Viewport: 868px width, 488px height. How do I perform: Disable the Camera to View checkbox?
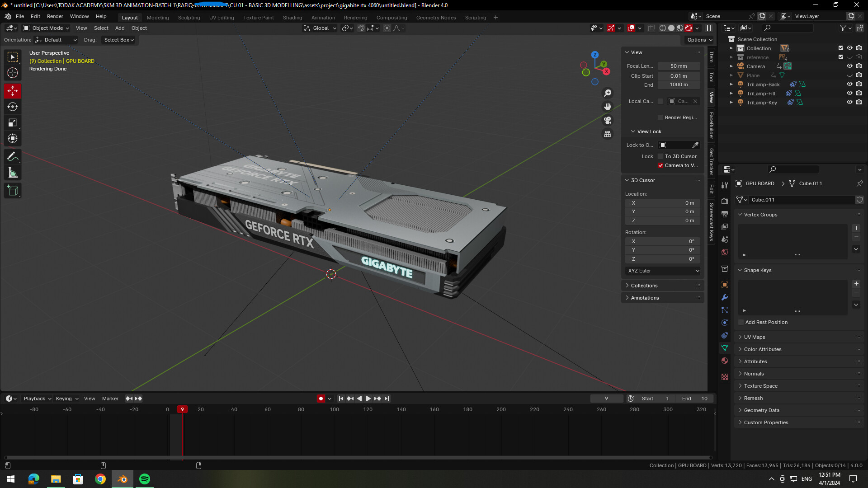(660, 165)
